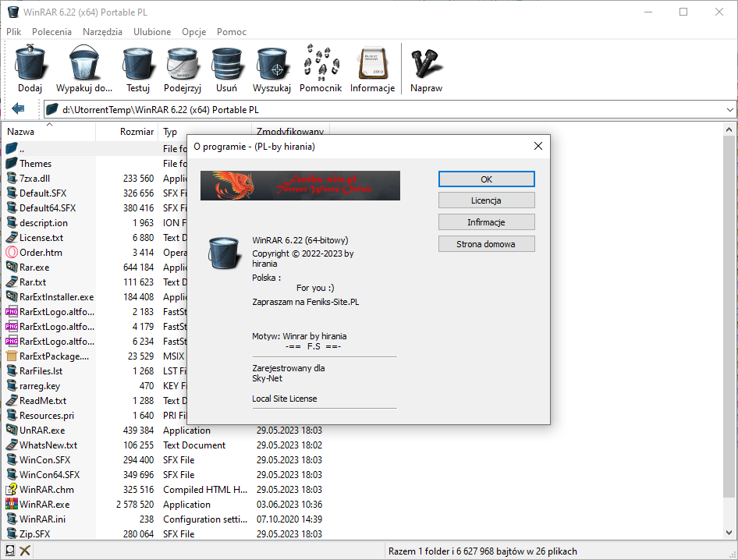This screenshot has width=738, height=560.
Task: Select the rarreg.key file name
Action: coord(40,386)
